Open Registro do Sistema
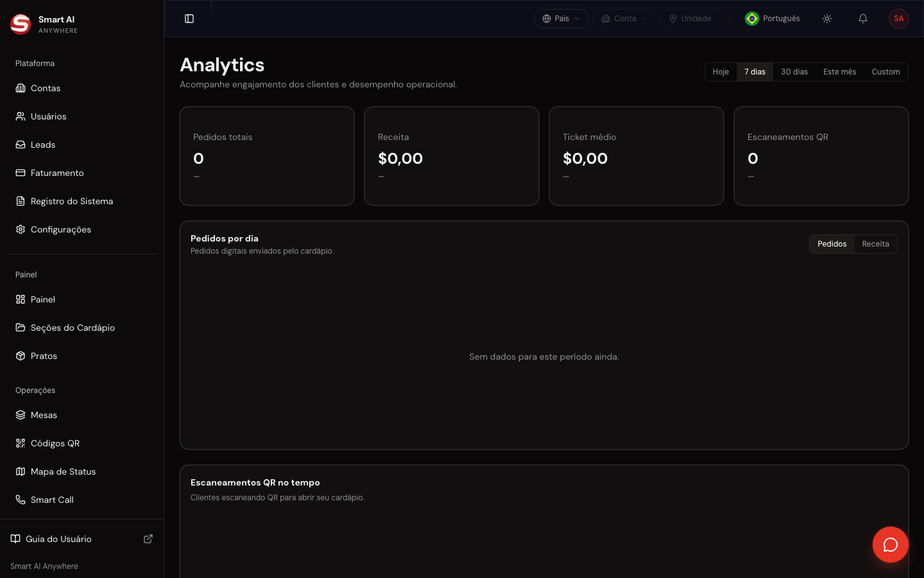 81,201
